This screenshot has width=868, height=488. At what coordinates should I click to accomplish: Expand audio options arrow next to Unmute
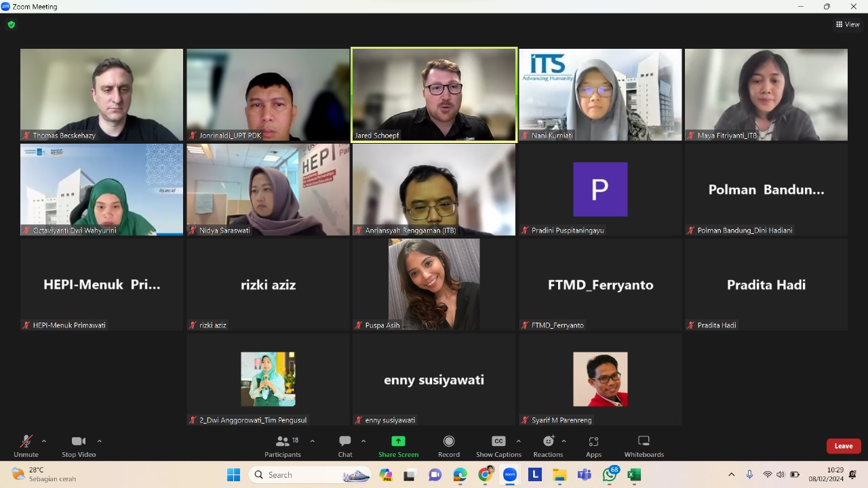click(44, 441)
